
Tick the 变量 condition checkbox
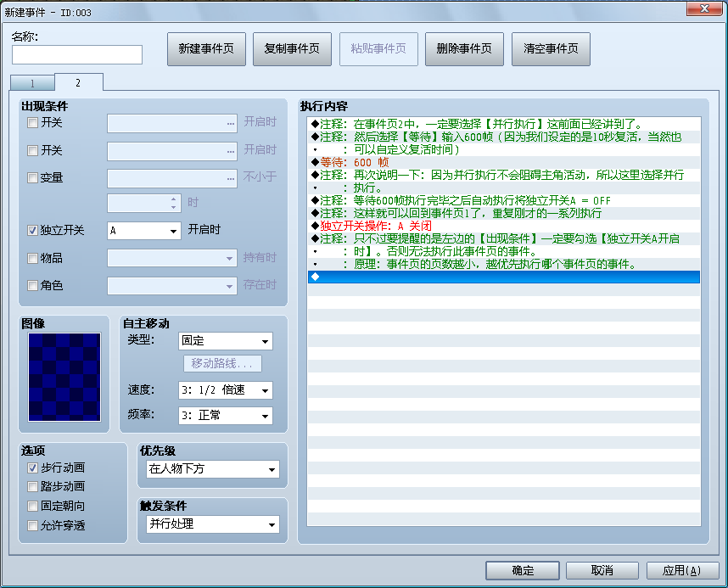(32, 177)
